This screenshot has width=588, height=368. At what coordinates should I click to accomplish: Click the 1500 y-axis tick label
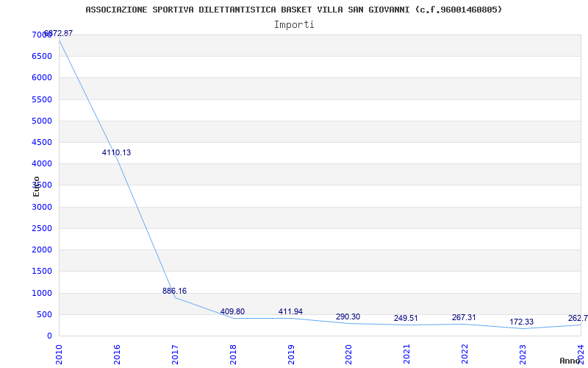coord(42,271)
